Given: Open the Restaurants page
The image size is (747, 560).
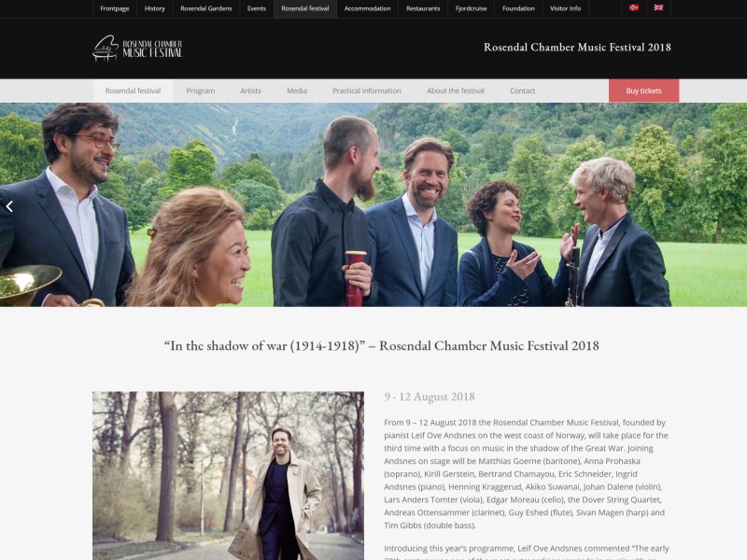Looking at the screenshot, I should point(423,8).
